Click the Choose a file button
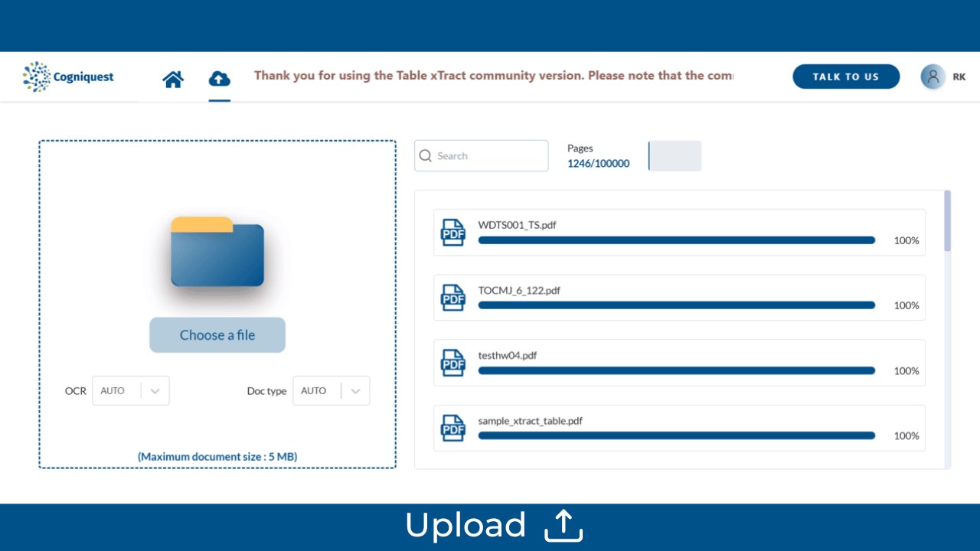980x551 pixels. click(x=217, y=335)
